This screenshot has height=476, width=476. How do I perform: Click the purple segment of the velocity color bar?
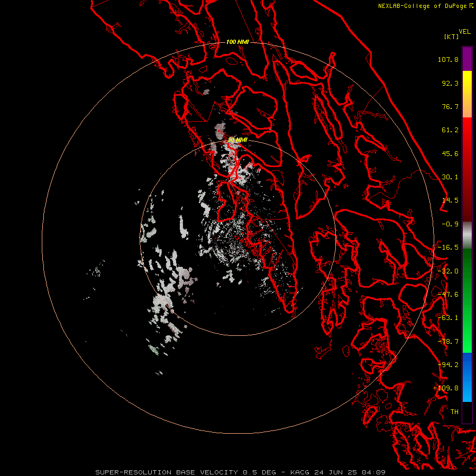coord(467,59)
